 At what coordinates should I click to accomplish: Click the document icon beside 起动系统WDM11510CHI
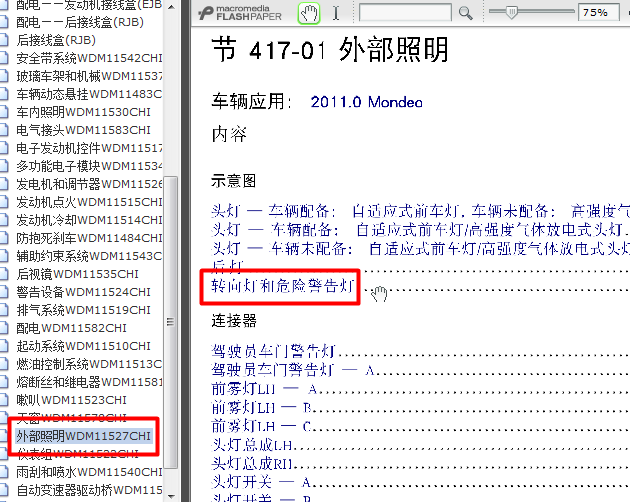coord(4,346)
